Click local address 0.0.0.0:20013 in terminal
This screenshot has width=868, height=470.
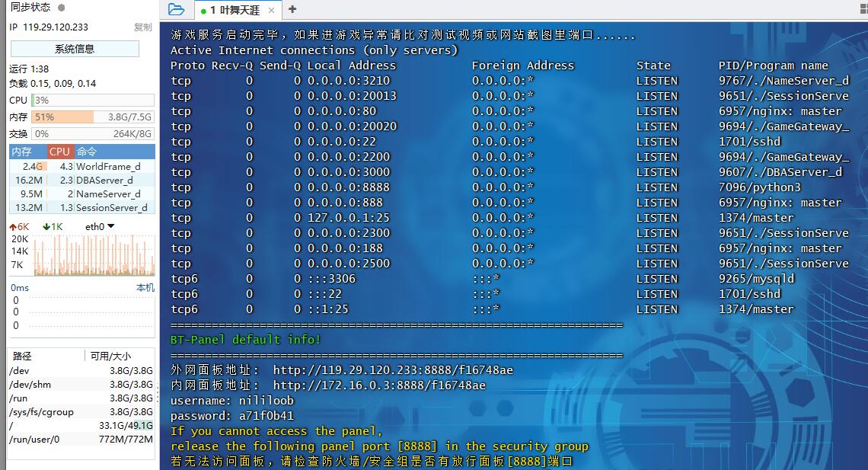pyautogui.click(x=352, y=96)
